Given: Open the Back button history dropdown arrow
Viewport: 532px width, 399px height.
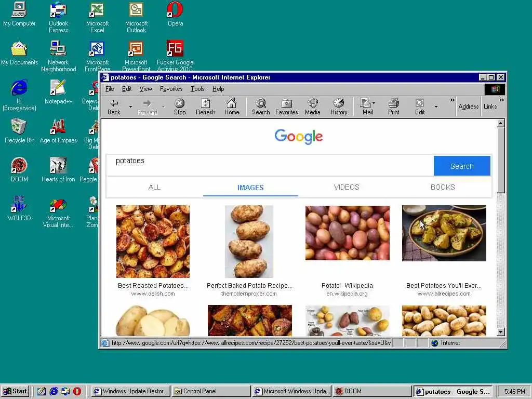Looking at the screenshot, I should tap(130, 107).
